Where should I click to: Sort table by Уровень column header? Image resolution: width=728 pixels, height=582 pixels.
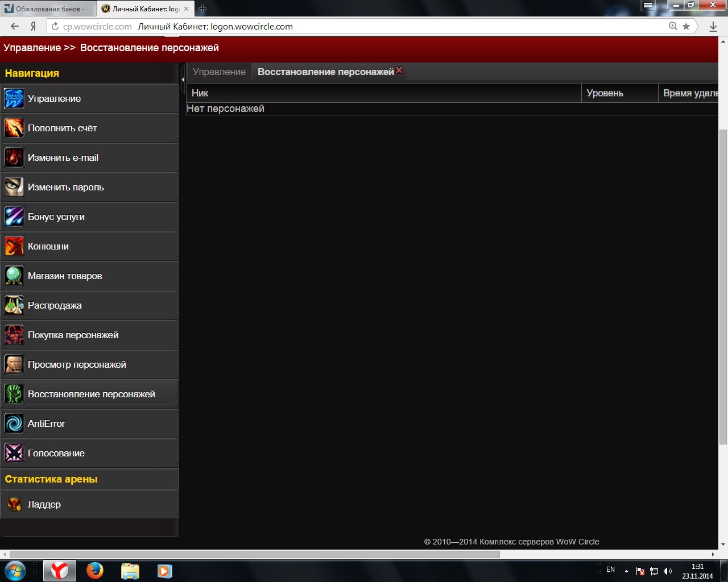point(605,93)
